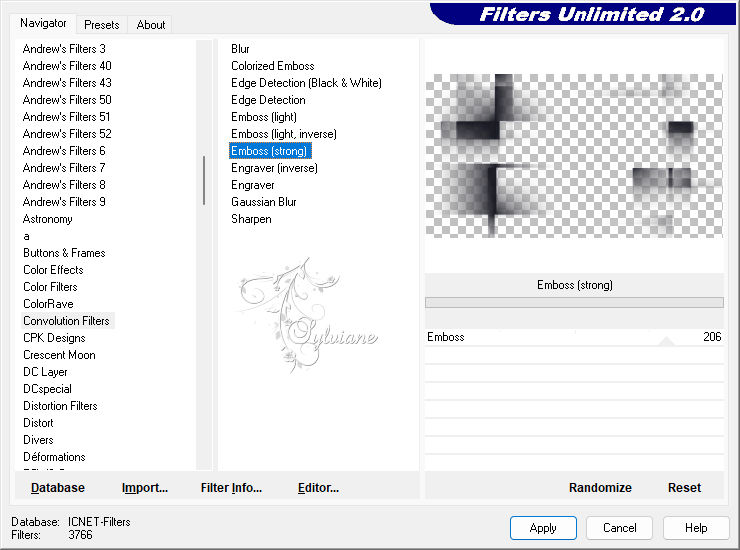Click the Import... button

(x=144, y=488)
